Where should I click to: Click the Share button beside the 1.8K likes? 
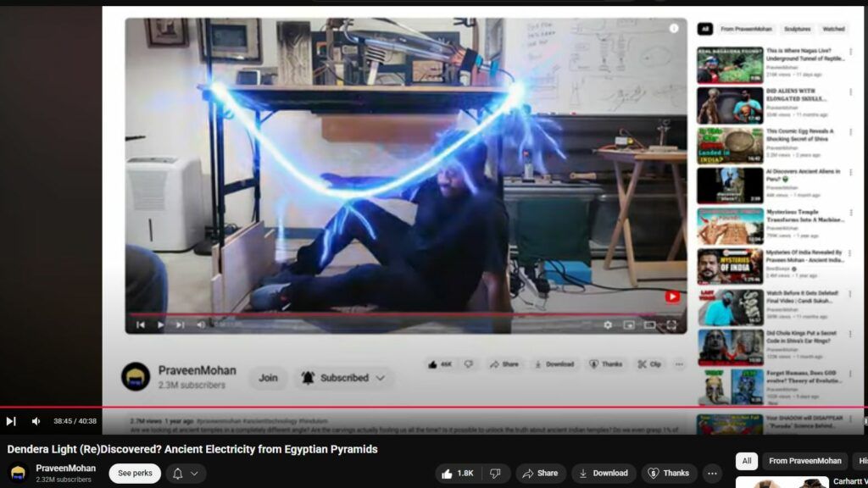(540, 474)
